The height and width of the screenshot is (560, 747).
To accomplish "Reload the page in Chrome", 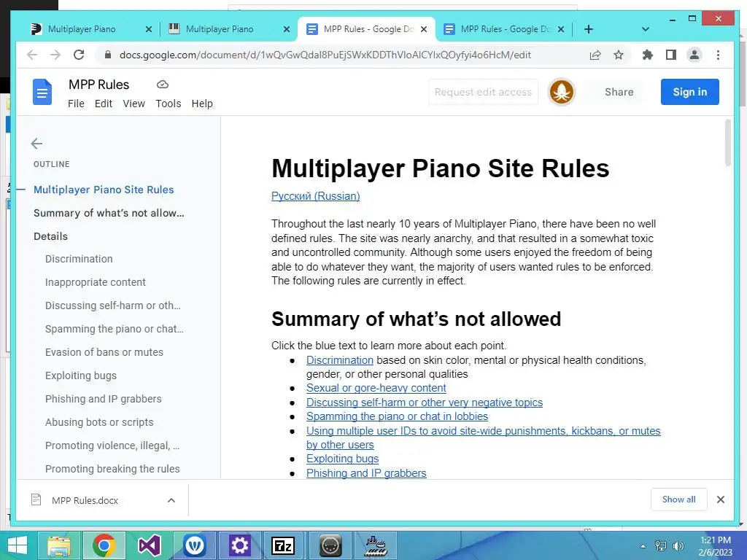I will (79, 55).
